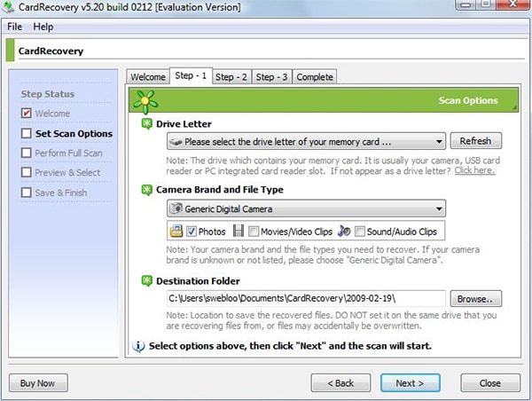Click the drive icon inside the drive letter combo box
This screenshot has width=532, height=401.
point(176,142)
